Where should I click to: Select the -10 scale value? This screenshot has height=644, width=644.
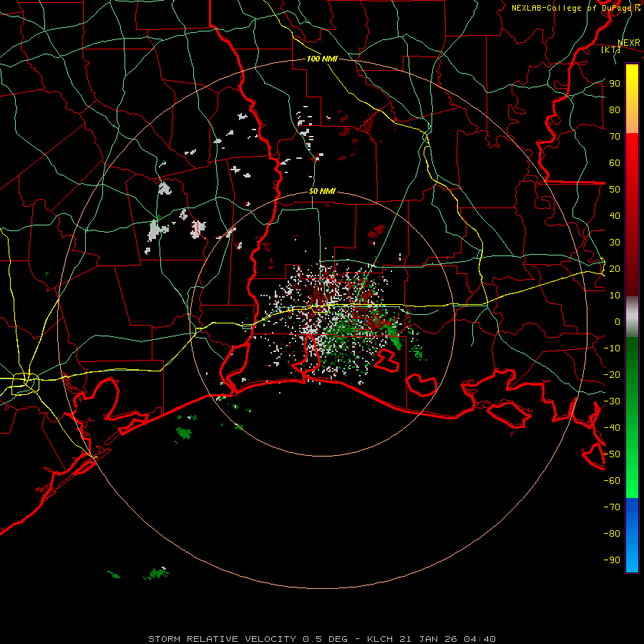click(x=612, y=348)
